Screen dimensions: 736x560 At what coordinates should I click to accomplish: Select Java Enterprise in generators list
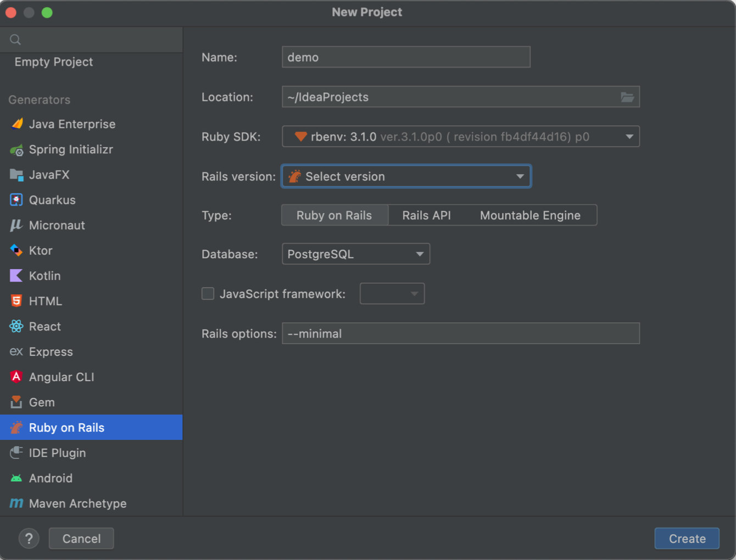click(x=91, y=124)
